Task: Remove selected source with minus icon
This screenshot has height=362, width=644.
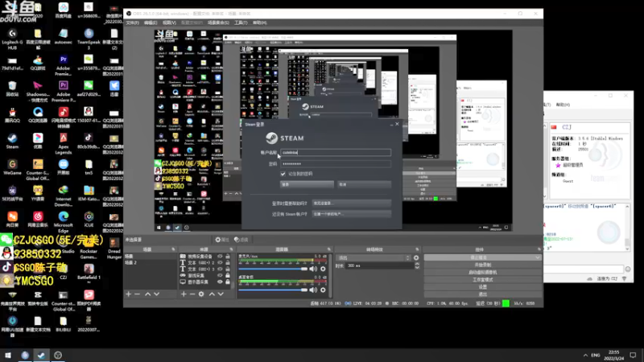Action: pyautogui.click(x=192, y=294)
